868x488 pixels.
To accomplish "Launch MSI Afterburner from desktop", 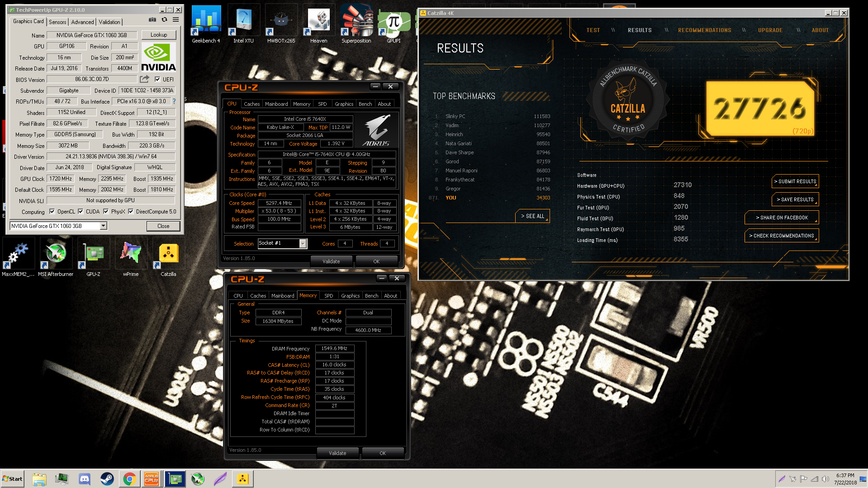I will [x=56, y=257].
